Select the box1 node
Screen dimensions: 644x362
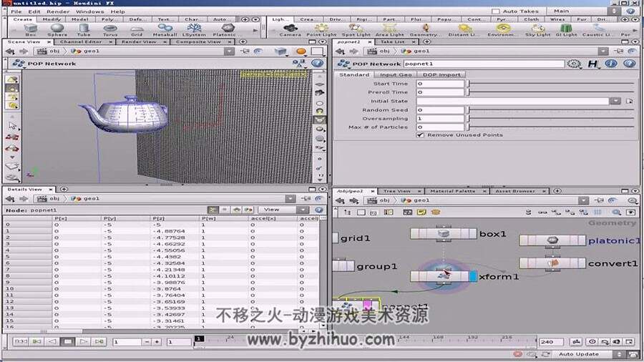pos(444,234)
